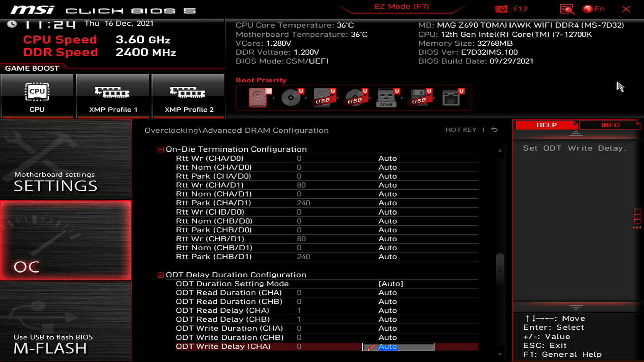This screenshot has width=644, height=362.
Task: Switch to EZ Mode (F7)
Action: tap(401, 7)
